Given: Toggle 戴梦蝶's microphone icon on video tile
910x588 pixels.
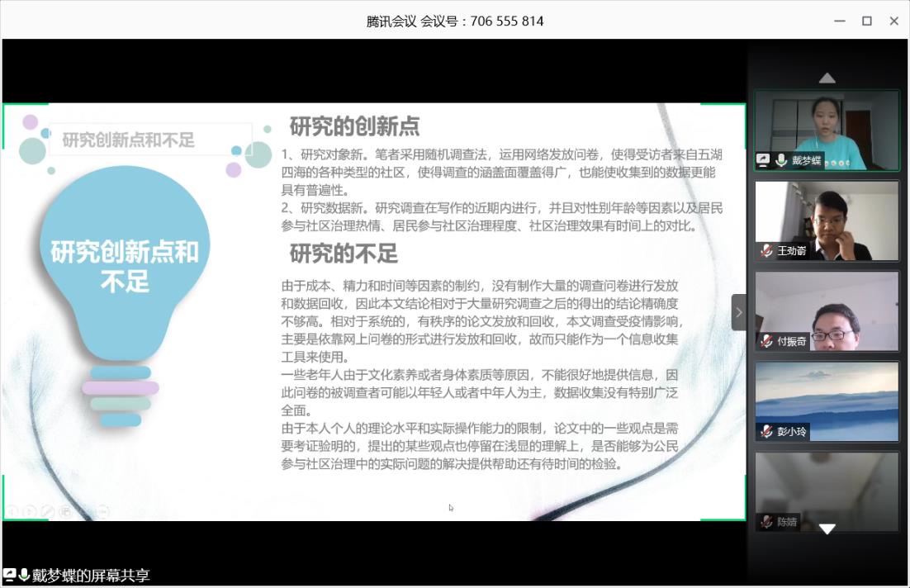Looking at the screenshot, I should [x=781, y=160].
